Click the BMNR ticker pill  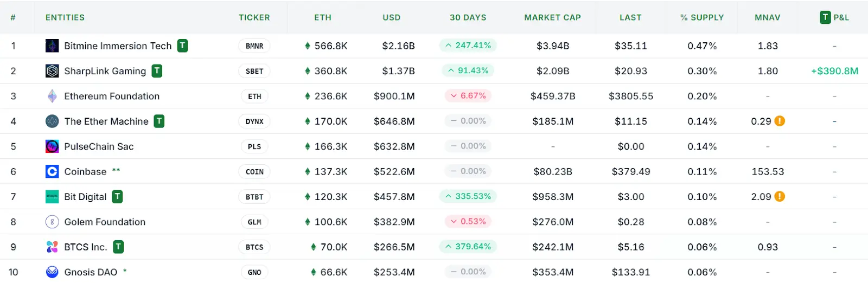(254, 46)
